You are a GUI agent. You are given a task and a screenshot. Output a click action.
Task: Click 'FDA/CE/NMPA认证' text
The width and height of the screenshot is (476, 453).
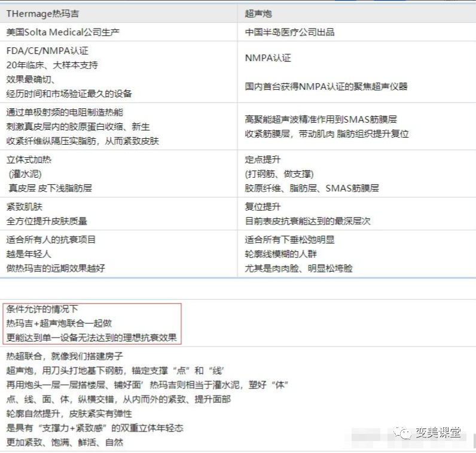click(47, 51)
